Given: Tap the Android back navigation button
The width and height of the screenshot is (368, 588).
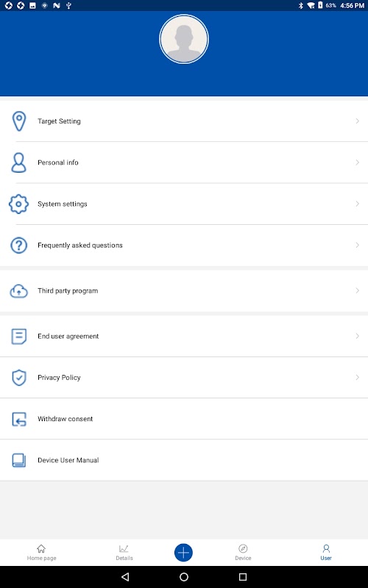Looking at the screenshot, I should coord(125,577).
